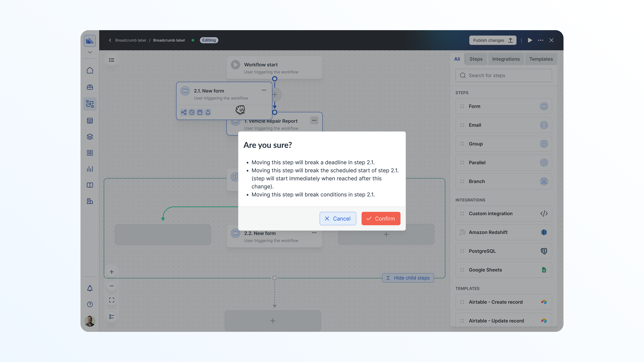Screen dimensions: 644x362
Task: Hide child steps of parallel group
Action: tap(408, 278)
